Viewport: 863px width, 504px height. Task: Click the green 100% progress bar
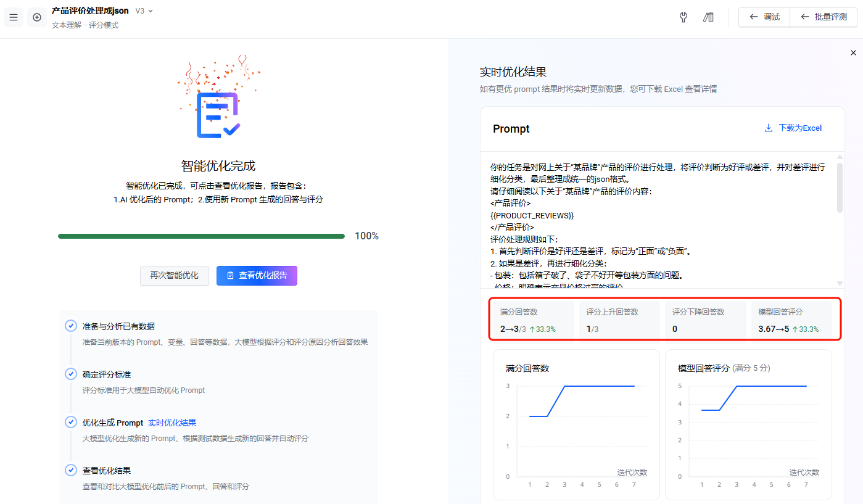click(x=201, y=236)
